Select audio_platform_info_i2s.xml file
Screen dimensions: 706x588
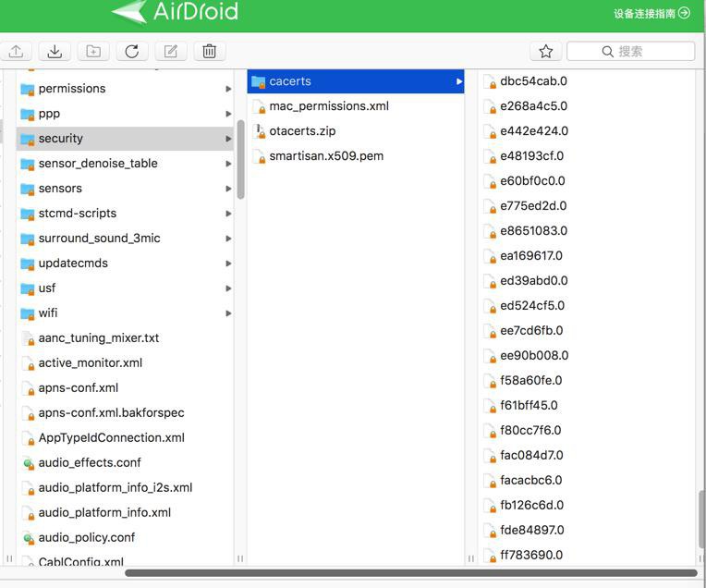tap(125, 488)
